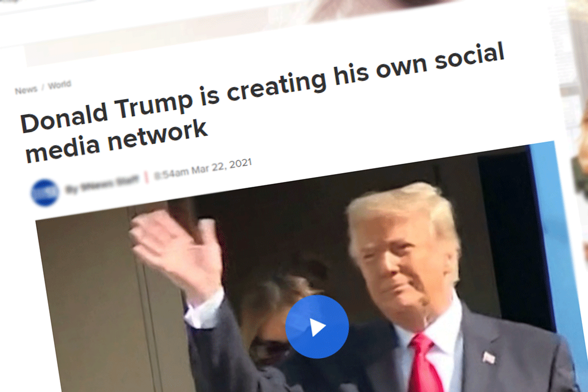Play the video with the blue play button

[x=317, y=326]
